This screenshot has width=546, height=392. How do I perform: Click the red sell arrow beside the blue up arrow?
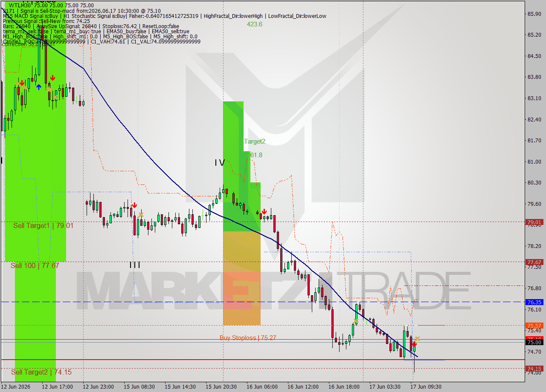(x=52, y=78)
